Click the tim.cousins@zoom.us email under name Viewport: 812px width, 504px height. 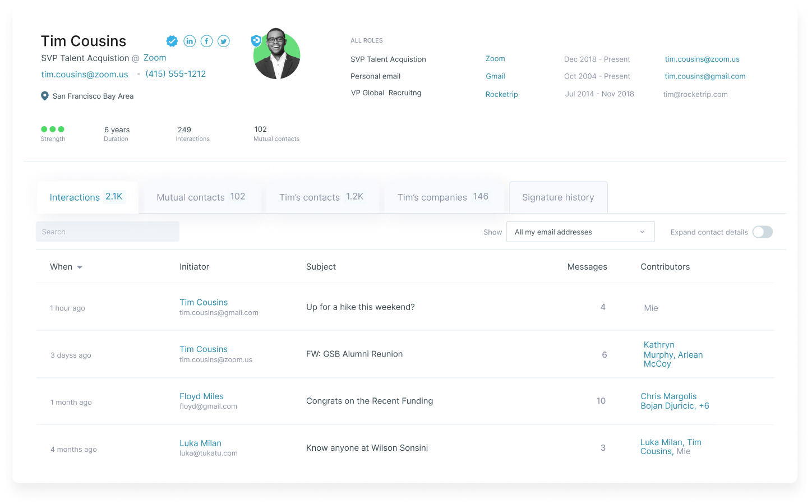click(x=85, y=75)
